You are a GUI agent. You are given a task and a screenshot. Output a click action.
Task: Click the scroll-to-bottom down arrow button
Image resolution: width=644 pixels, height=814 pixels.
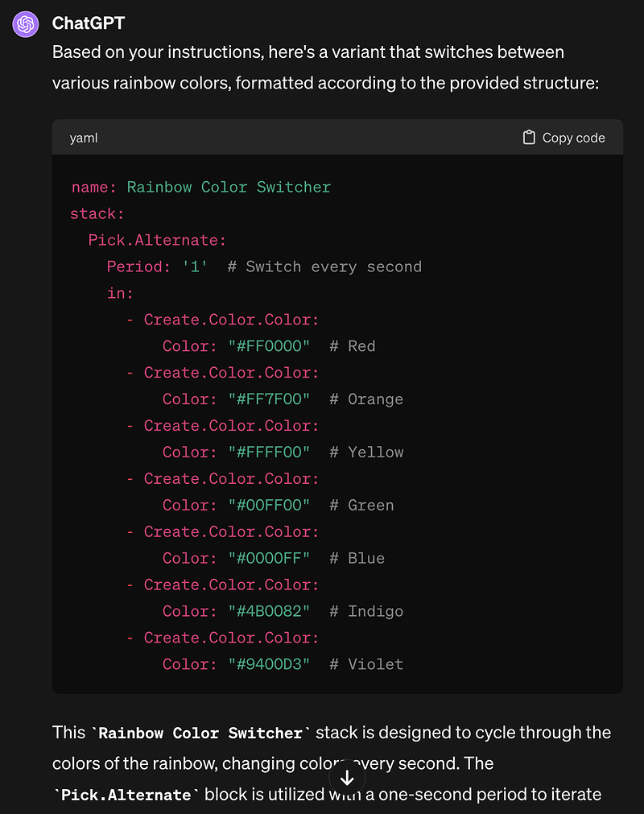tap(347, 778)
